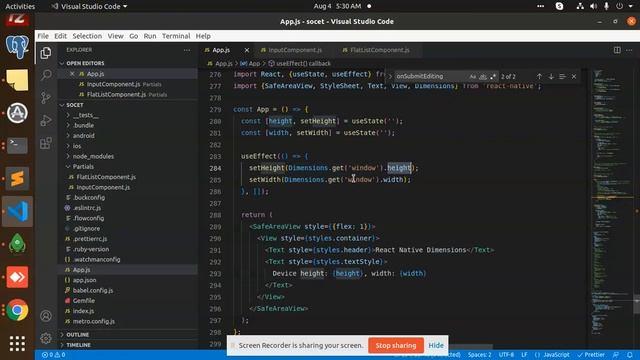
Task: Open the View menu
Action: pos(116,36)
